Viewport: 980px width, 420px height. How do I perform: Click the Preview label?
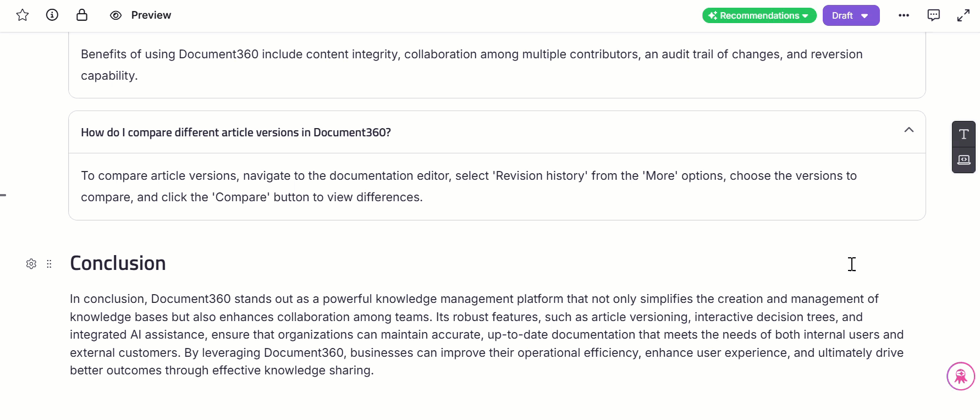[151, 15]
